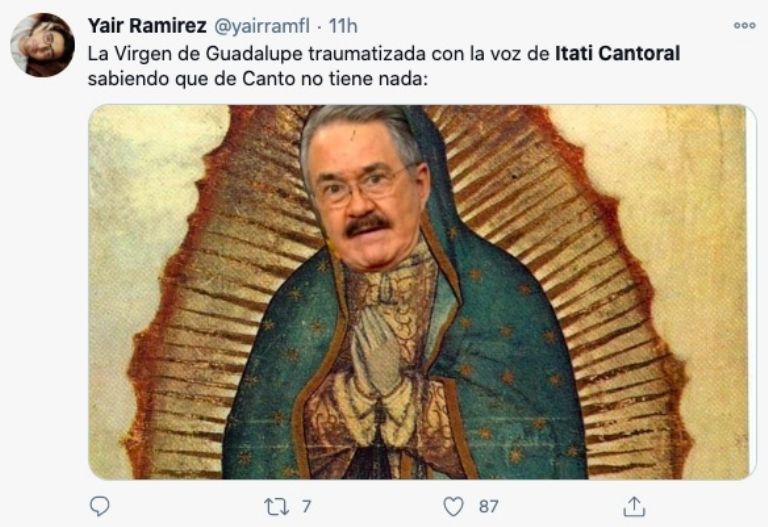Open Yair Ramirez's profile avatar

[x=43, y=45]
